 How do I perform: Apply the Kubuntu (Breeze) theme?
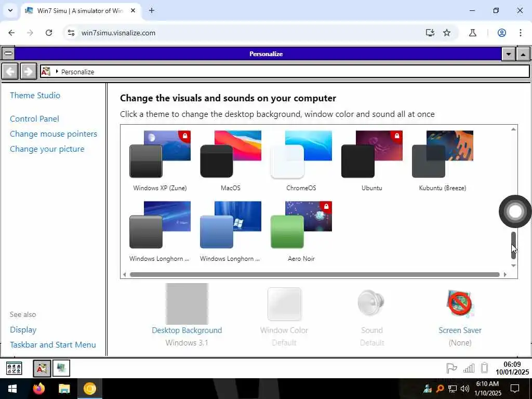443,161
